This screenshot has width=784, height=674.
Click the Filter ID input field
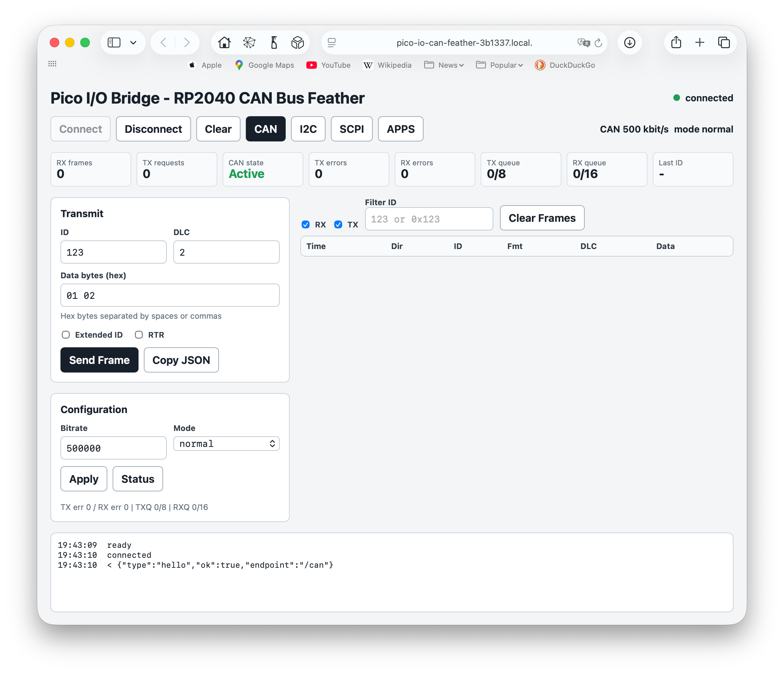429,219
